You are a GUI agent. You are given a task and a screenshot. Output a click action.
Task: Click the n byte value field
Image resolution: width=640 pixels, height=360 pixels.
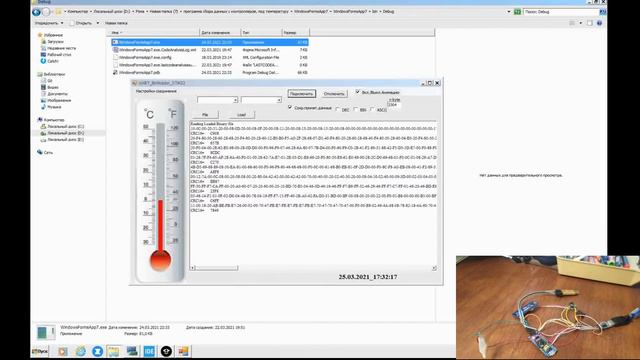point(394,105)
